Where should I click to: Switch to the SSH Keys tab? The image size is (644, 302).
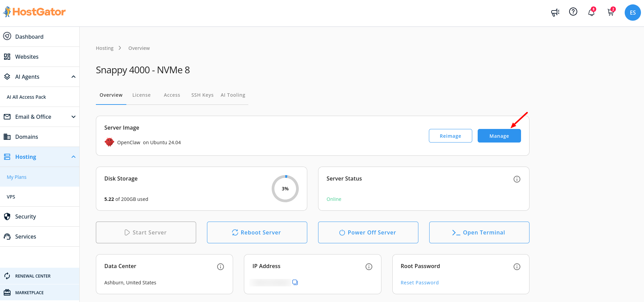(203, 95)
